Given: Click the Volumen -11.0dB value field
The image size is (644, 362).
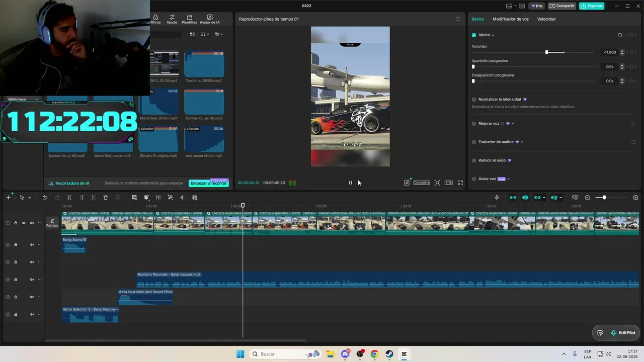Looking at the screenshot, I should (x=610, y=52).
